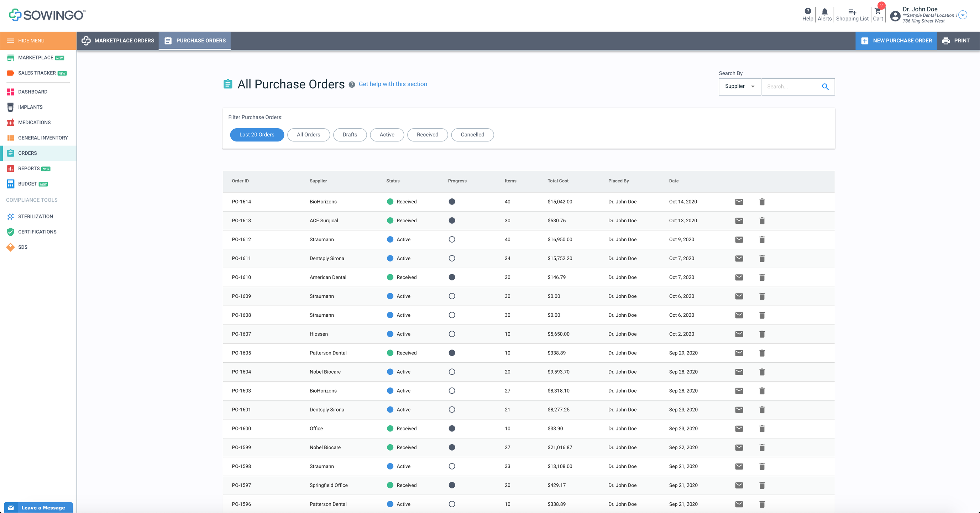980x513 pixels.
Task: Open Marketplace in sidebar
Action: coord(38,58)
